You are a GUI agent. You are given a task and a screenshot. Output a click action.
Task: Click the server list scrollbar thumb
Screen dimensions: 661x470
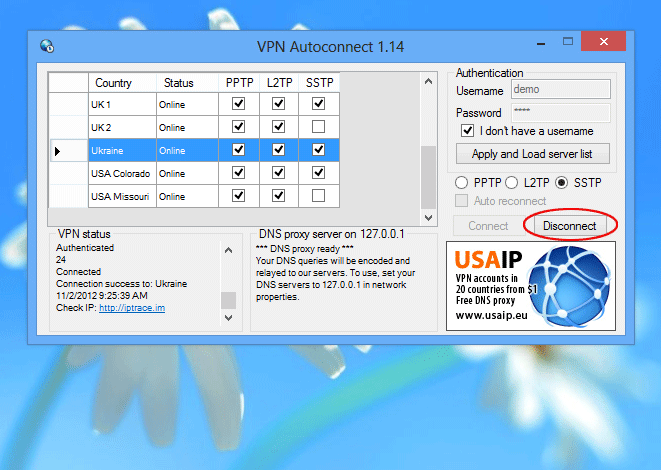[x=429, y=177]
